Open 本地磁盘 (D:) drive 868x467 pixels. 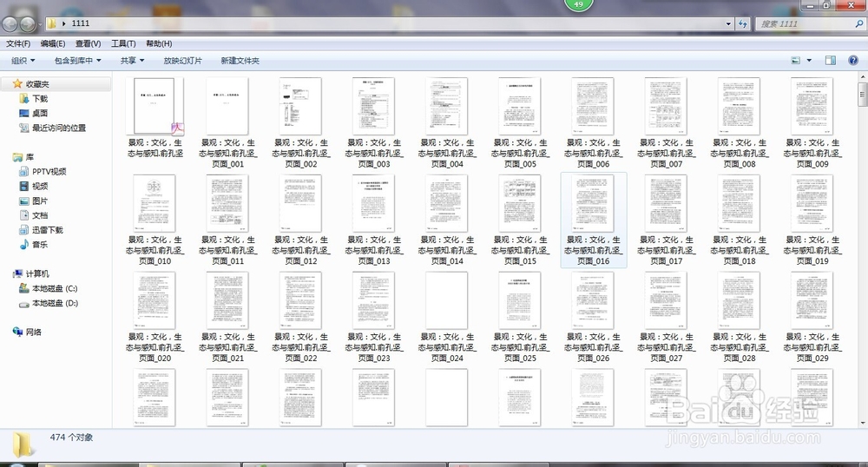[x=54, y=303]
